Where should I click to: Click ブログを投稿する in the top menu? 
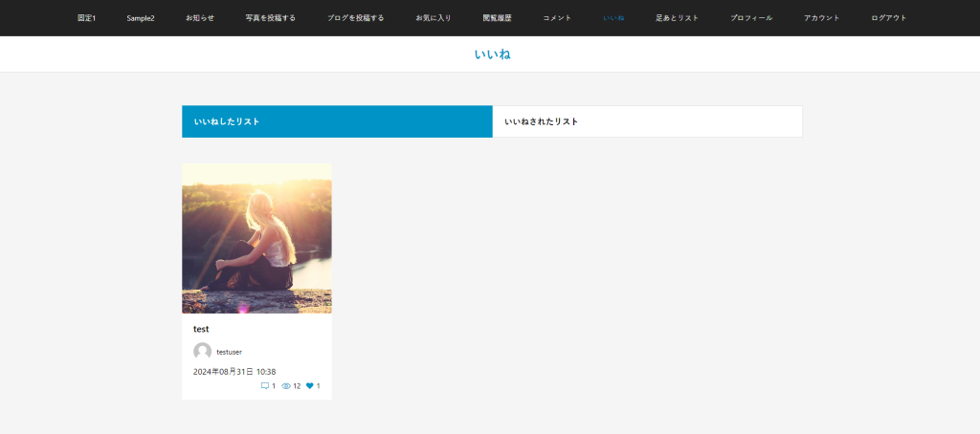click(x=355, y=18)
